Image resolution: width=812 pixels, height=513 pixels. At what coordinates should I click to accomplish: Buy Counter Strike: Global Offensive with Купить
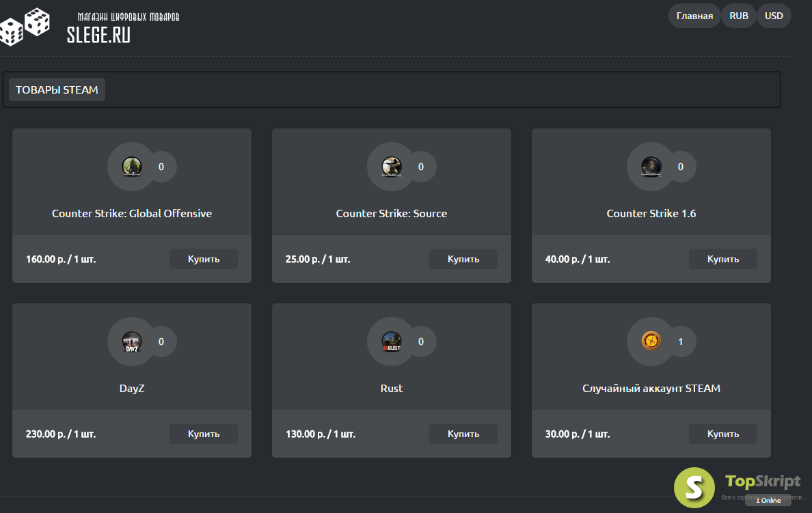coord(204,259)
